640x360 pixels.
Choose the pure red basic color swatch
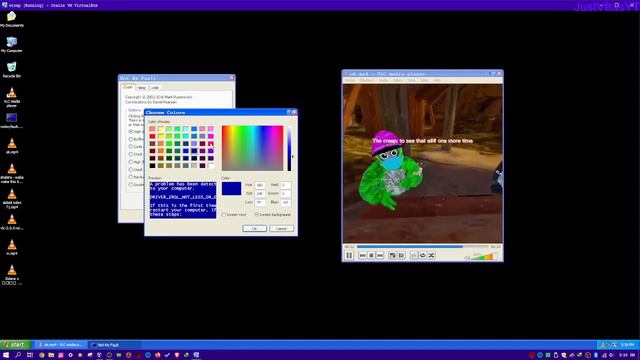[152, 136]
